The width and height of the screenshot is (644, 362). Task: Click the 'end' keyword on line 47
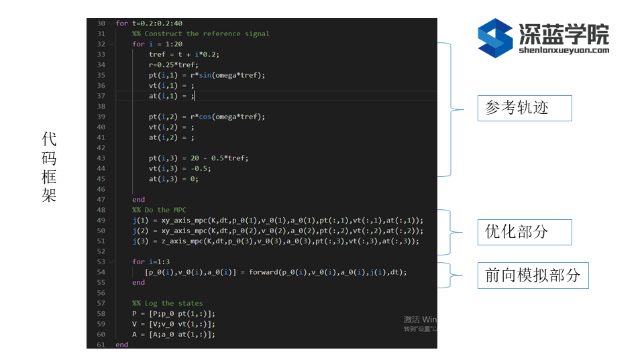point(138,200)
